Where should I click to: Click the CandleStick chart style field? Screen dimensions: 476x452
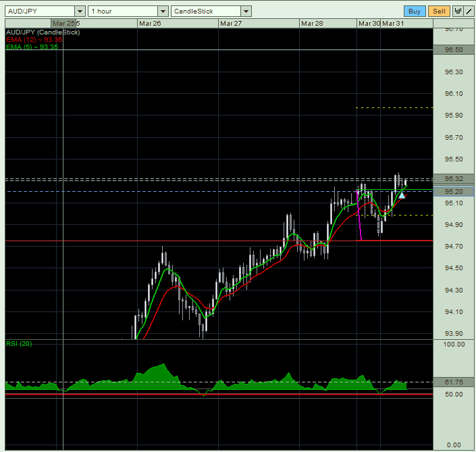tap(206, 11)
